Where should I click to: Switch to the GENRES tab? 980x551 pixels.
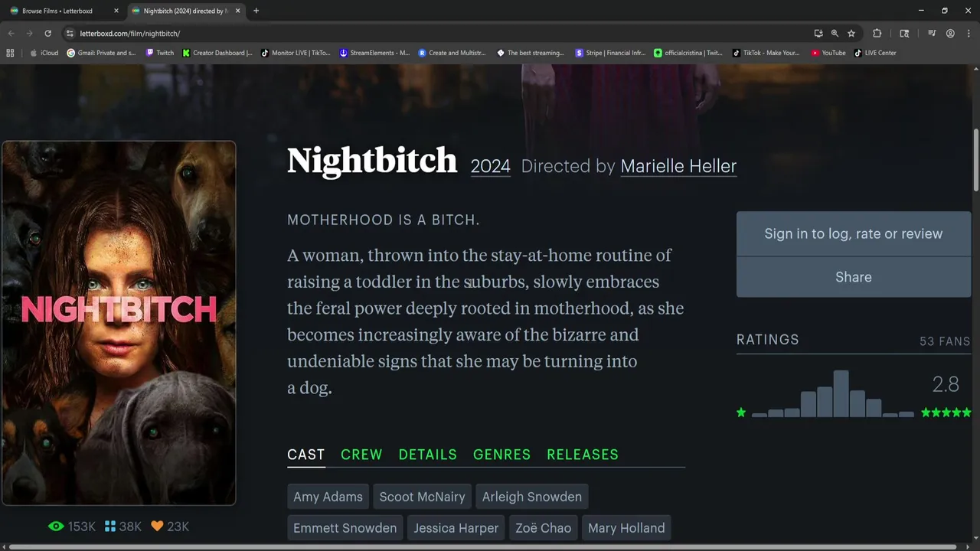pyautogui.click(x=502, y=455)
